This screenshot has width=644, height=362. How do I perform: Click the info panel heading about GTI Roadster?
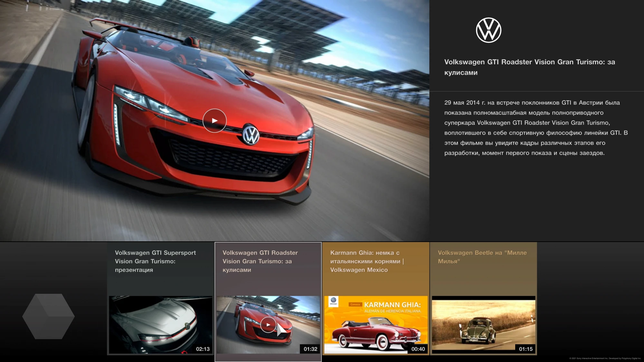click(x=530, y=67)
